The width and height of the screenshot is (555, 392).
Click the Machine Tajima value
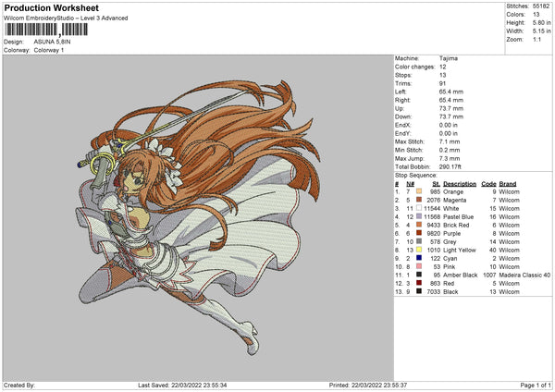click(x=449, y=57)
